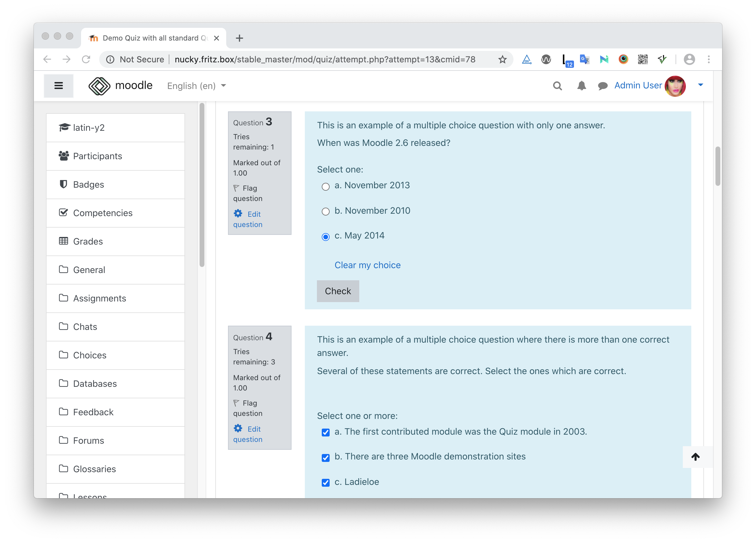The image size is (756, 543).
Task: Click the browser forward arrow
Action: 67,59
